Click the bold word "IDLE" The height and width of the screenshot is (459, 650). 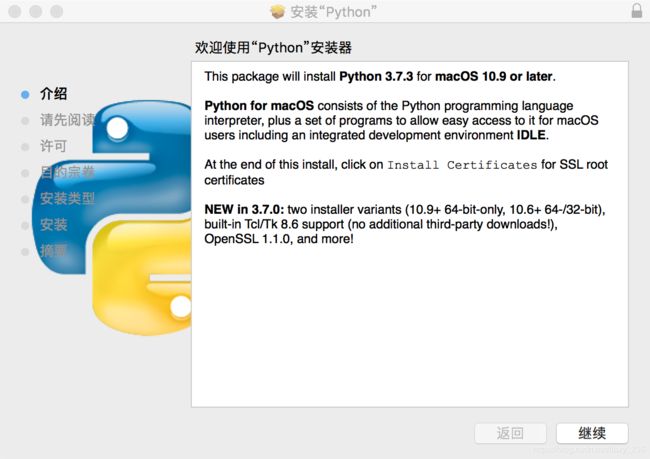(531, 135)
